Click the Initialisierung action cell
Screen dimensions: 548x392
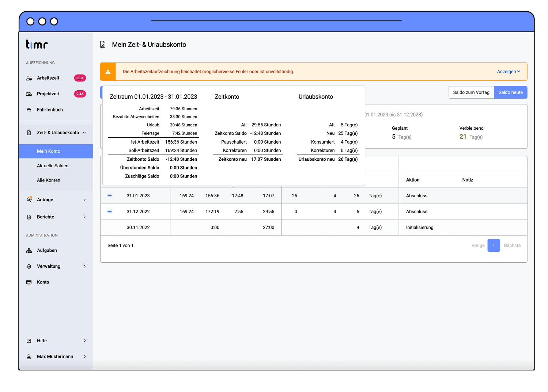click(420, 227)
